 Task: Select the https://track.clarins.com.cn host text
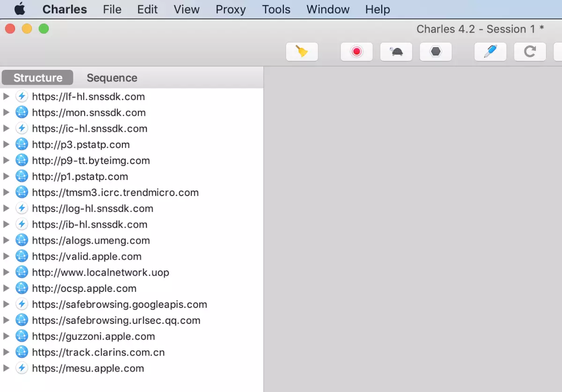pos(98,352)
